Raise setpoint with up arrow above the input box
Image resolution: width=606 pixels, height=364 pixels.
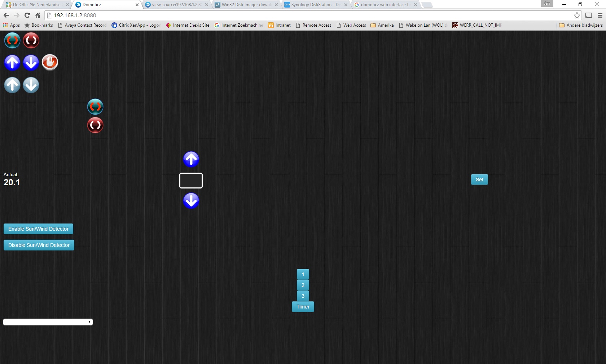click(191, 159)
